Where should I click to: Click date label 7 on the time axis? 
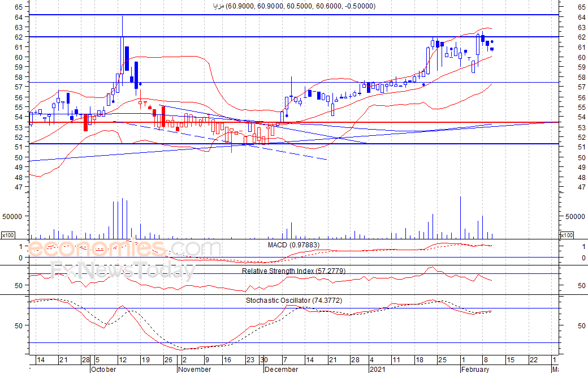coord(285,360)
